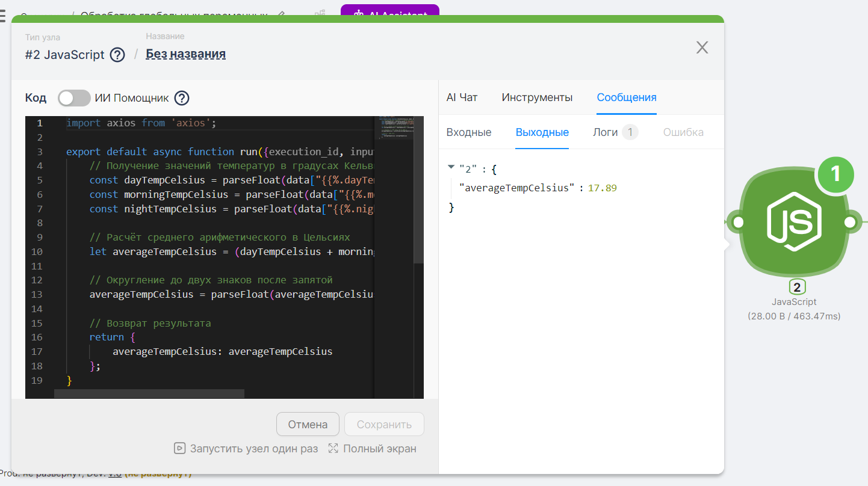Click the Сохранить button
Screen dimensions: 868x486
[384, 424]
